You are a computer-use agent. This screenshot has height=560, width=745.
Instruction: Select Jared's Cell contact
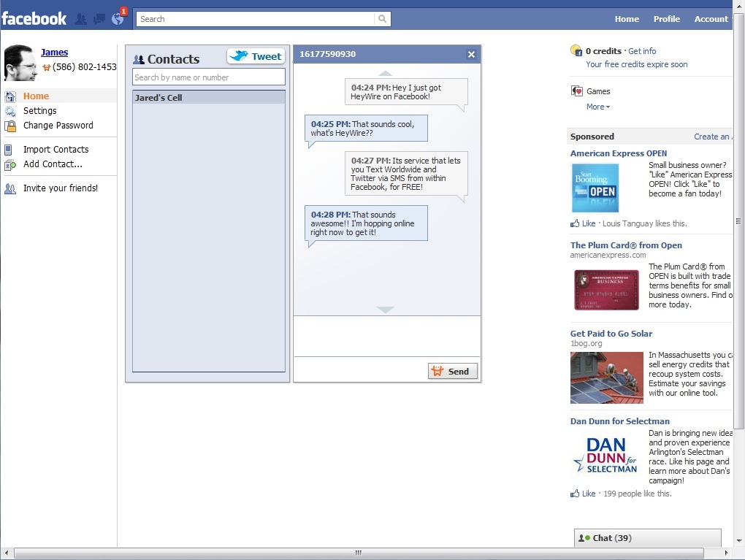click(209, 97)
